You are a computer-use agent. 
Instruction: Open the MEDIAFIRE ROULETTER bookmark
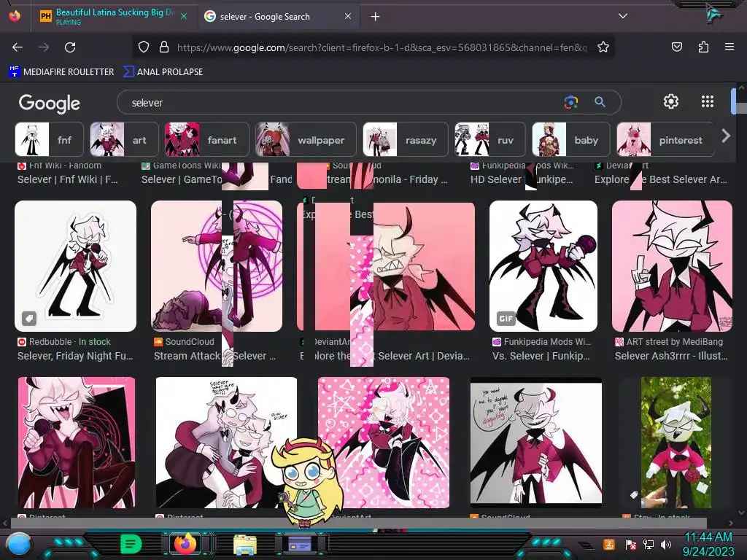click(x=61, y=72)
